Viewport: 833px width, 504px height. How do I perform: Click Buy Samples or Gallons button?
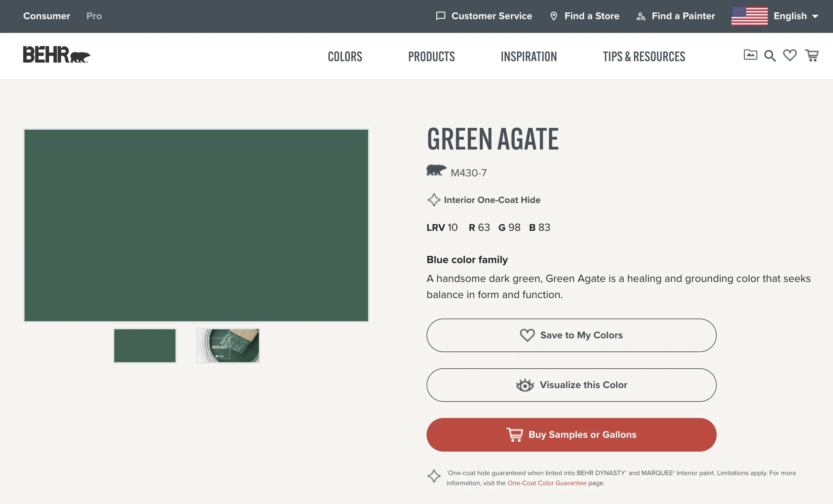pyautogui.click(x=571, y=434)
